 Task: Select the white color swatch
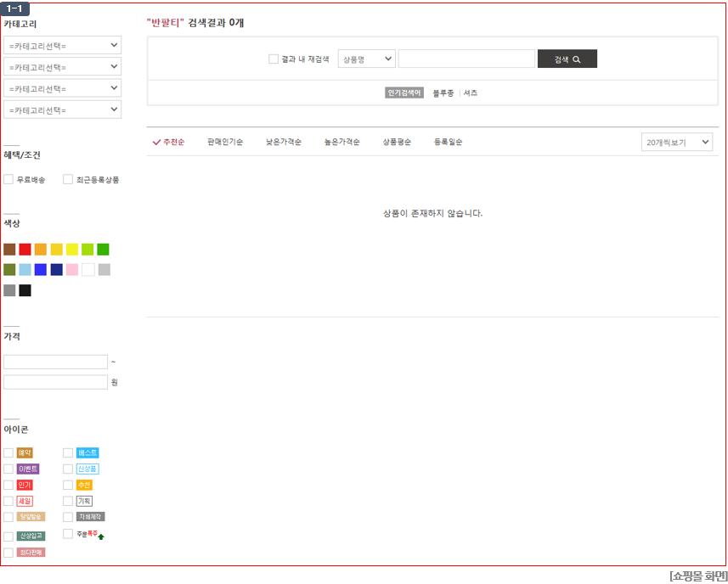tap(88, 270)
